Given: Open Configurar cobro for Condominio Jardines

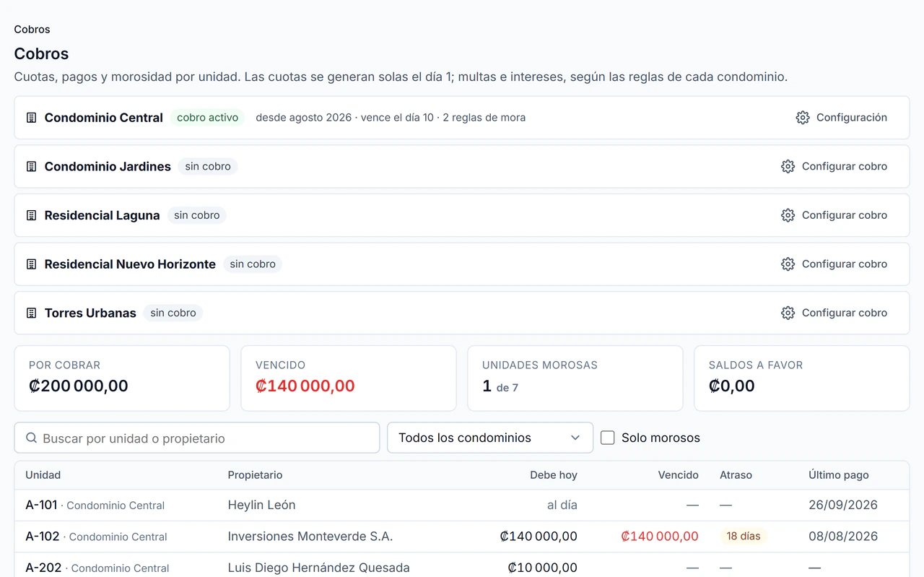Looking at the screenshot, I should tap(834, 167).
